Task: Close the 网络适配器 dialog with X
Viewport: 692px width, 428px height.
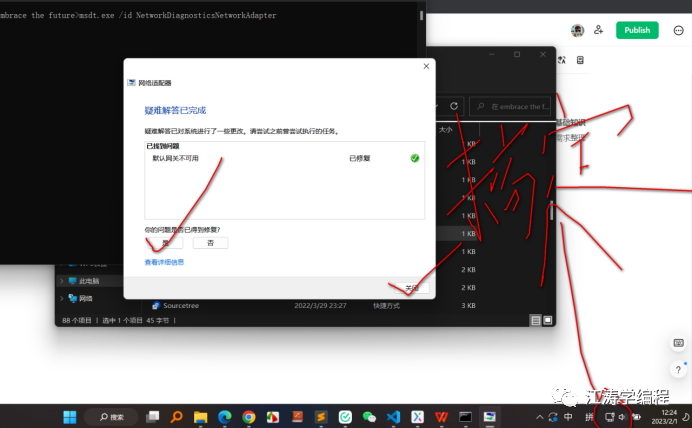Action: click(x=426, y=66)
